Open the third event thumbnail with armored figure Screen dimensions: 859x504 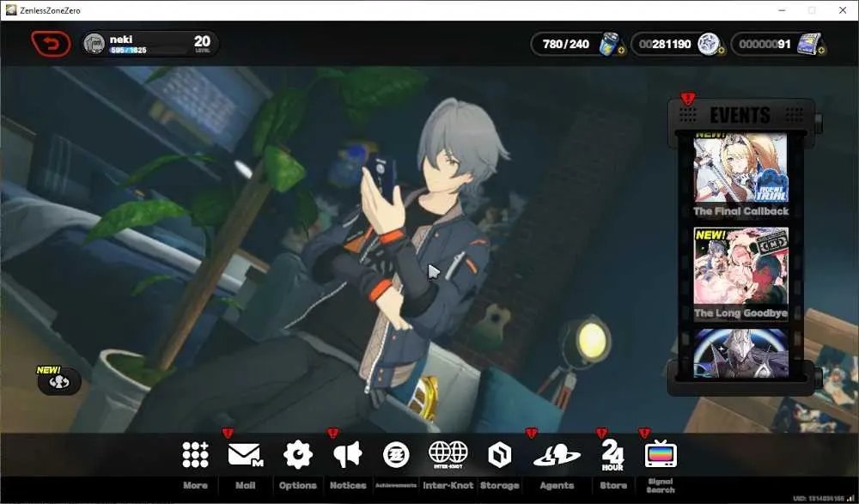(x=740, y=354)
